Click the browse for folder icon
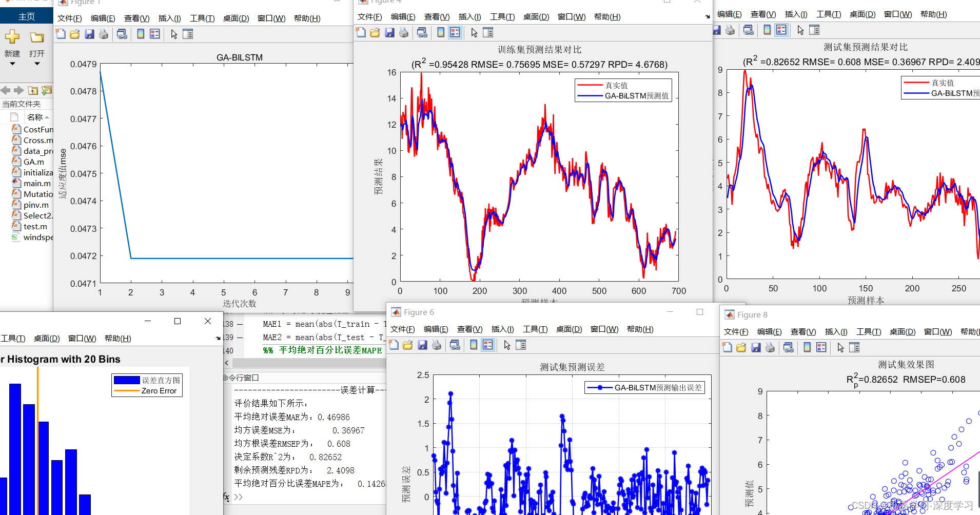The image size is (980, 515). point(47,91)
